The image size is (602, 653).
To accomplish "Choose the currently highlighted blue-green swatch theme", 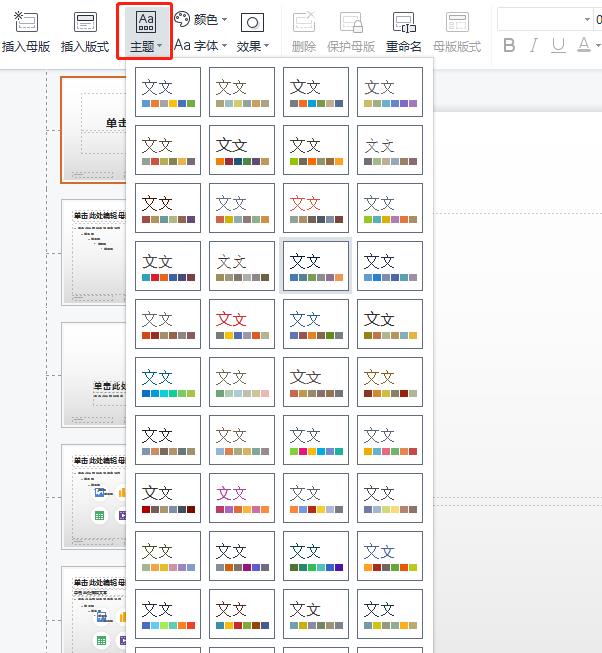I will [x=316, y=266].
